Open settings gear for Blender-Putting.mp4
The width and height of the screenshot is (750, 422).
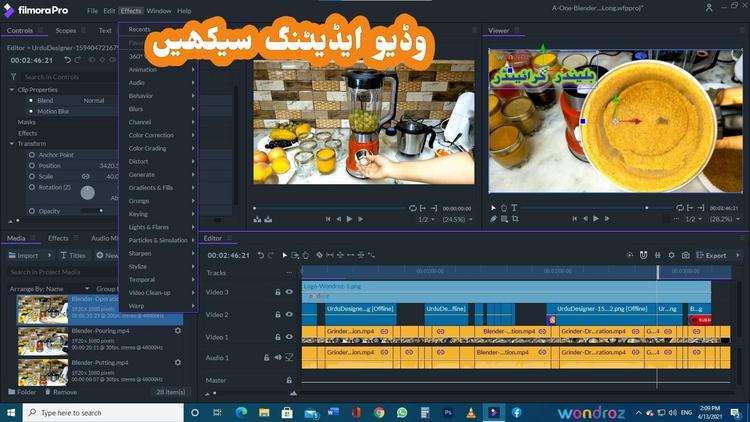(x=178, y=363)
